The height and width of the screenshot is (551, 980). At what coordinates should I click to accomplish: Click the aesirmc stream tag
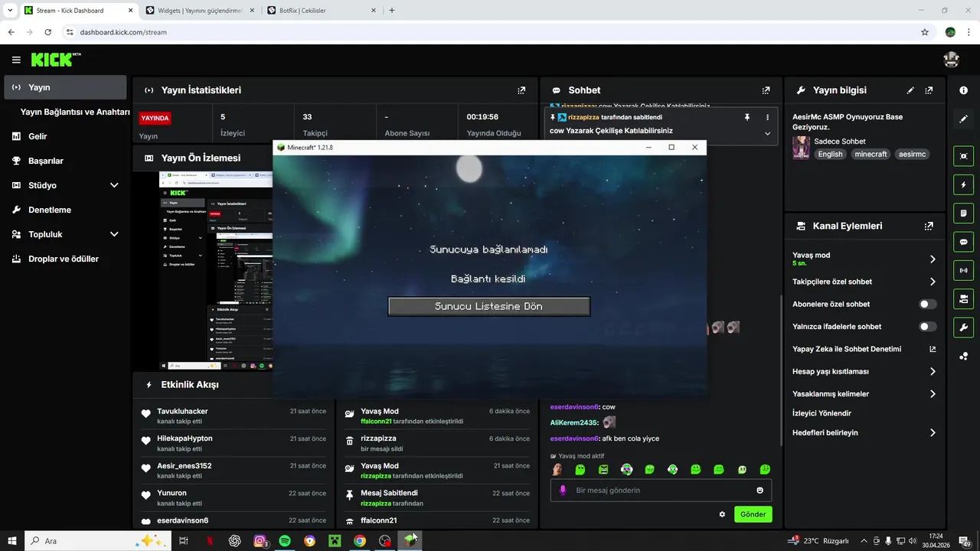(x=913, y=154)
